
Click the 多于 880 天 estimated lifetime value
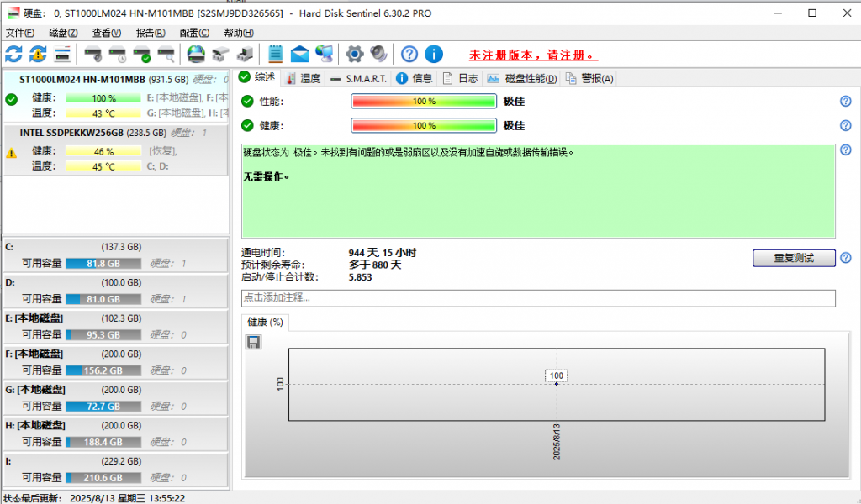[x=375, y=265]
